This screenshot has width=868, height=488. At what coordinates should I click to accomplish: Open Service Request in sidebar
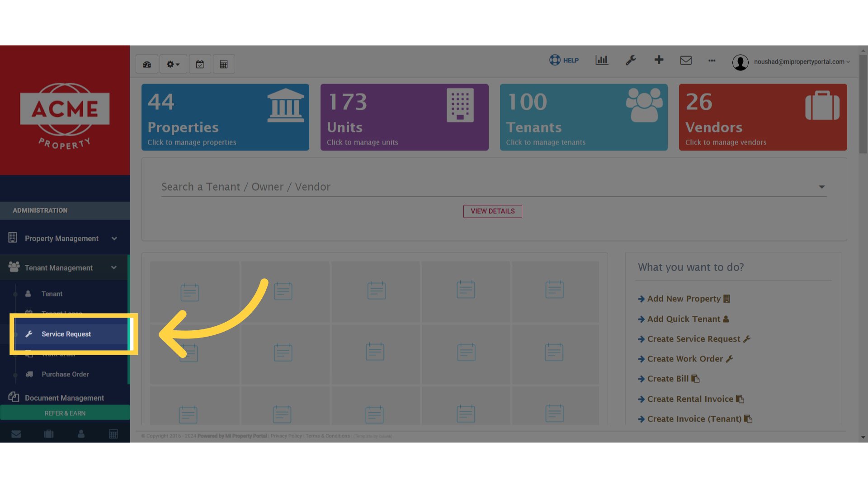pyautogui.click(x=66, y=334)
